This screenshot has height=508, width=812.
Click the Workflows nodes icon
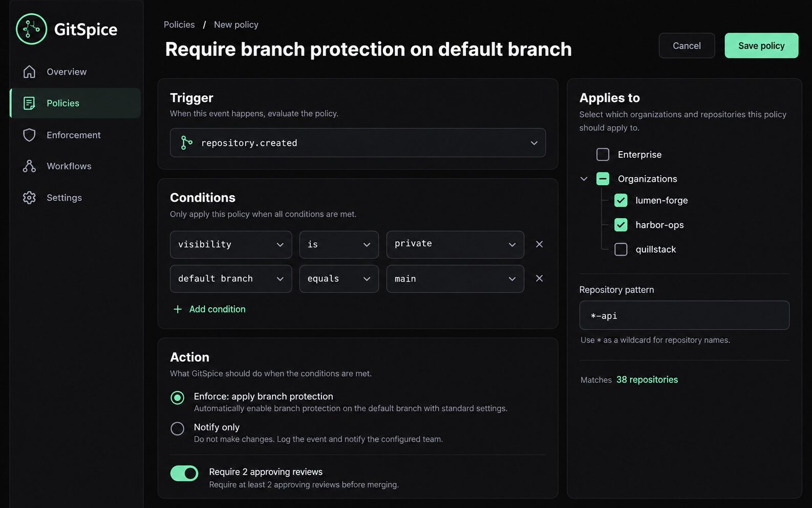point(30,166)
